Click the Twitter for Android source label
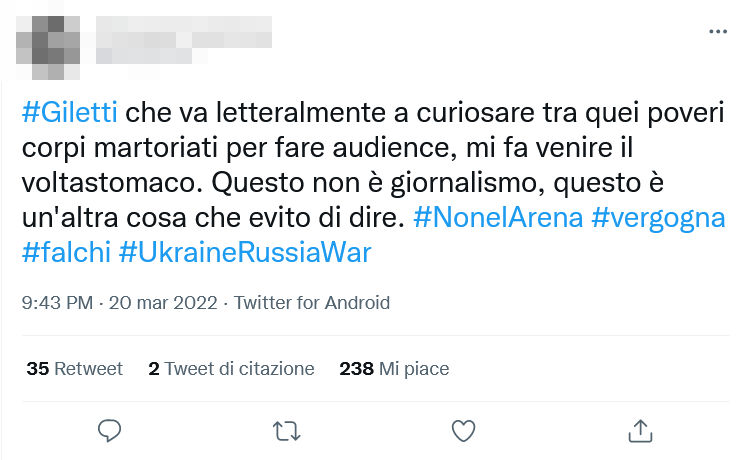748x460 pixels. point(312,303)
